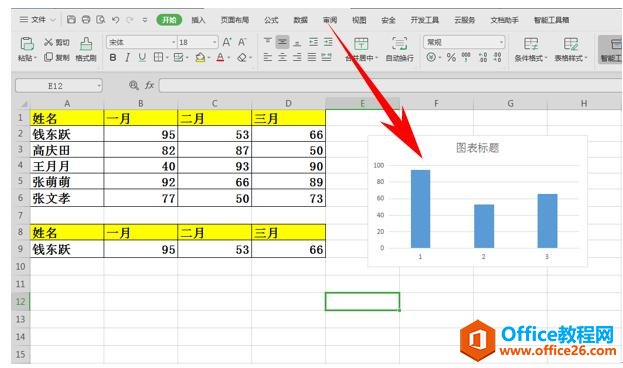This screenshot has width=623, height=368.
Task: Apply thousands separator format
Action: point(466,57)
